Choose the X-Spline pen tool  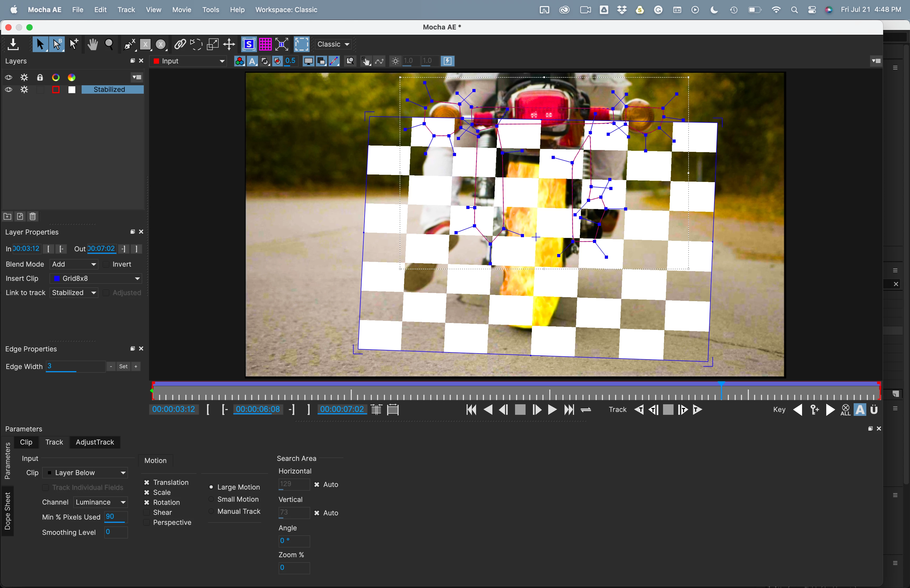click(129, 44)
